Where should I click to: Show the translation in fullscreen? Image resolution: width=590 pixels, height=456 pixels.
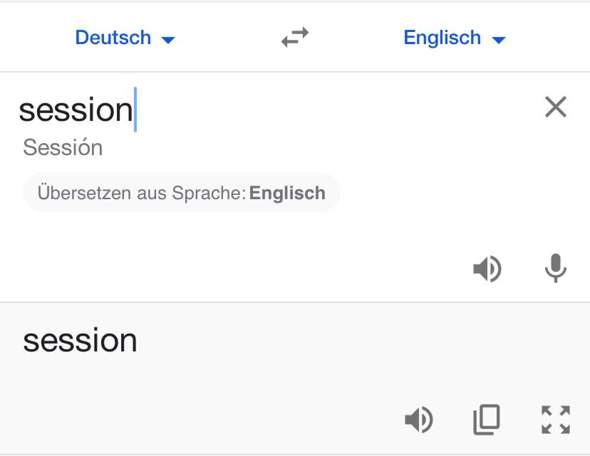click(556, 420)
